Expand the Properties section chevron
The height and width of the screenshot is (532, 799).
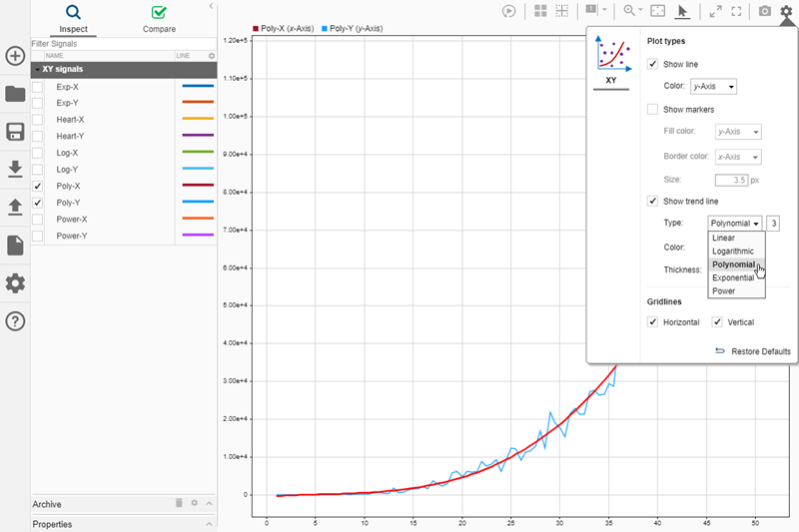(x=209, y=524)
